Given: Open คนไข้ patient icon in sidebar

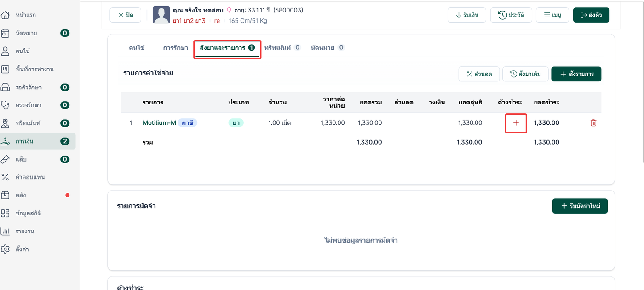Looking at the screenshot, I should pyautogui.click(x=6, y=51).
